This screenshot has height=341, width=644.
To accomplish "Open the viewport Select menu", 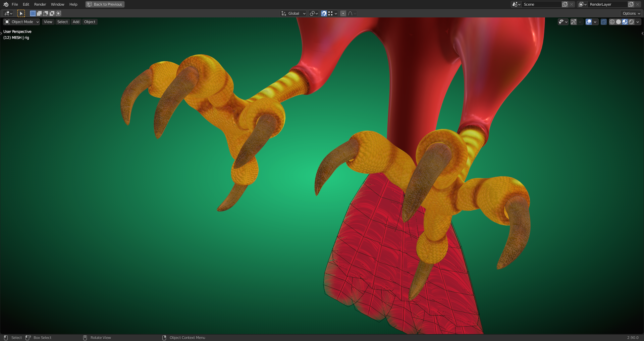I will pos(62,22).
